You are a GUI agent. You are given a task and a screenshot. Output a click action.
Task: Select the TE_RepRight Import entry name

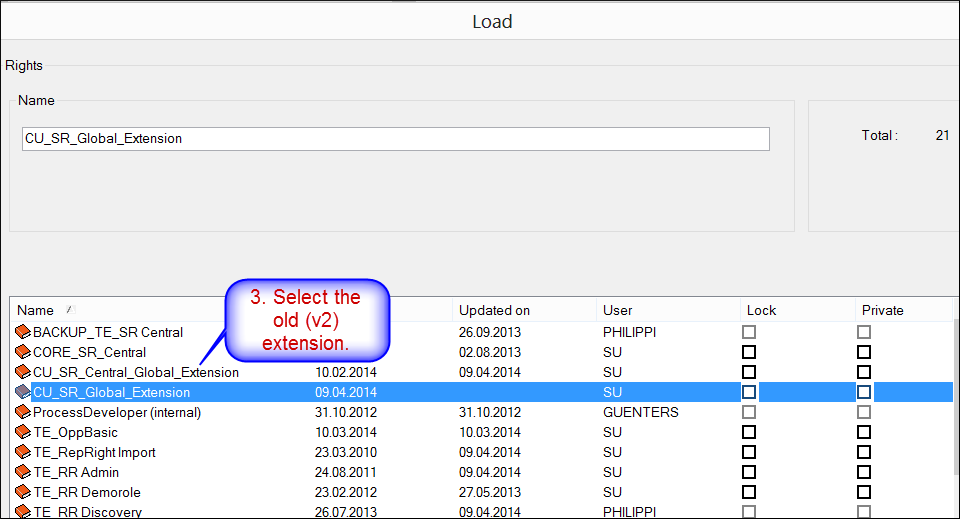tap(94, 452)
